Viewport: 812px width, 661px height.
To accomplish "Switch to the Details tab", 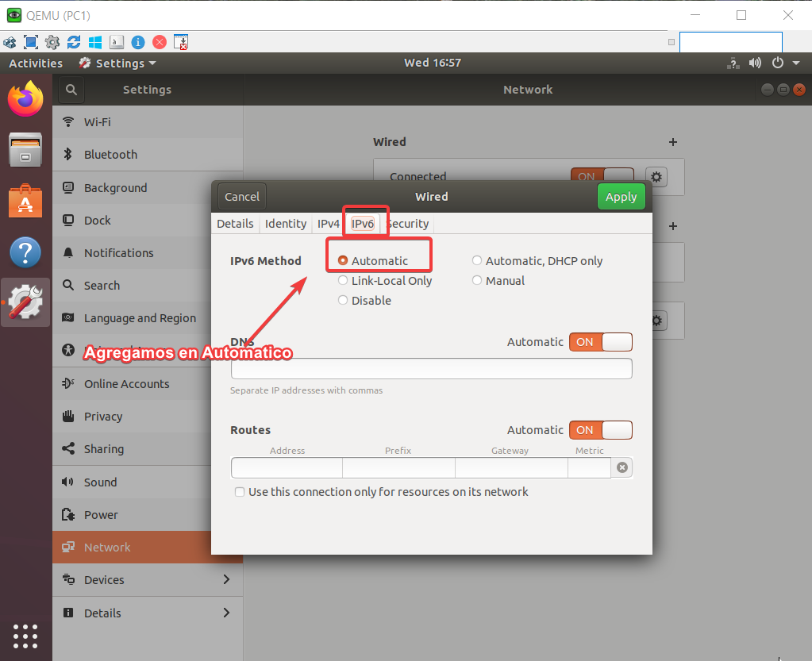I will click(x=235, y=224).
